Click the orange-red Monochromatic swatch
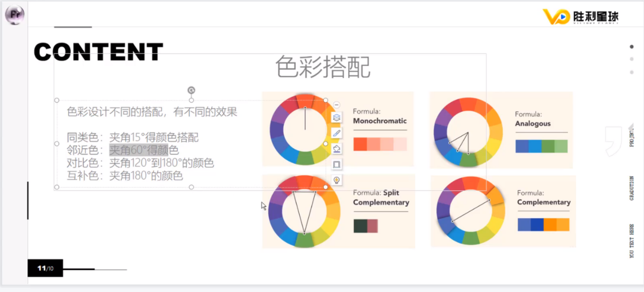 click(360, 144)
